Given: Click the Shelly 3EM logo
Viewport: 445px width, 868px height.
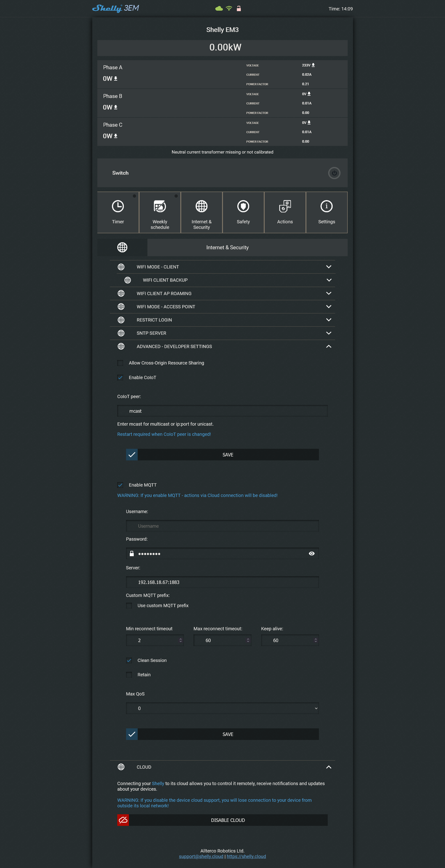Looking at the screenshot, I should (x=115, y=8).
